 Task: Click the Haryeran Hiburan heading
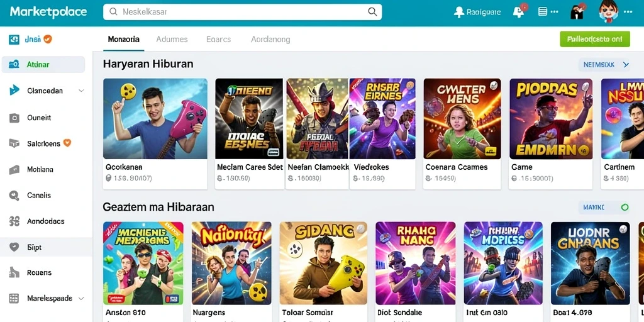[148, 64]
